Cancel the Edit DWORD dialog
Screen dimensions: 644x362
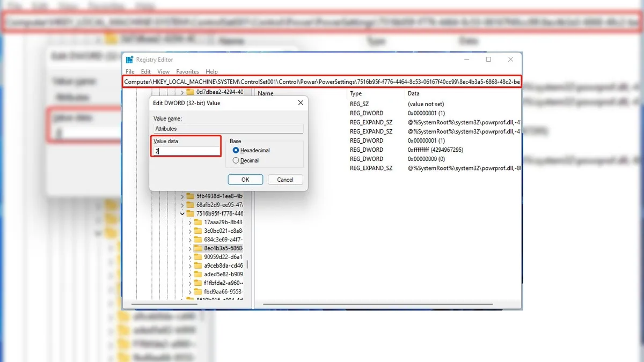pos(285,179)
